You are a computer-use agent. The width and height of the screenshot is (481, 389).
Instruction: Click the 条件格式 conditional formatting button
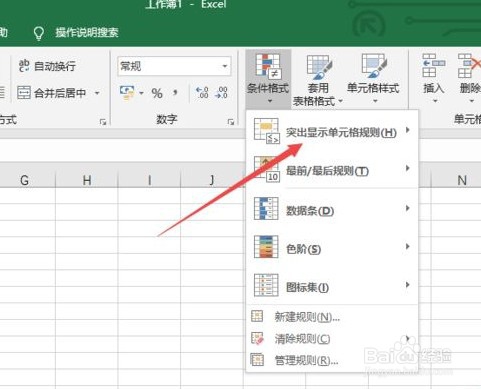coord(268,79)
